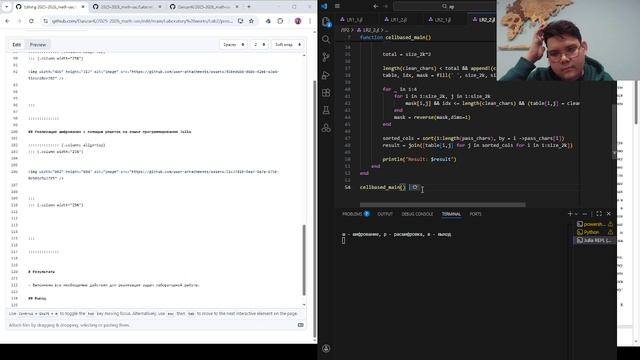640x360 pixels.
Task: Click the install app icon in address bar
Action: click(x=240, y=21)
